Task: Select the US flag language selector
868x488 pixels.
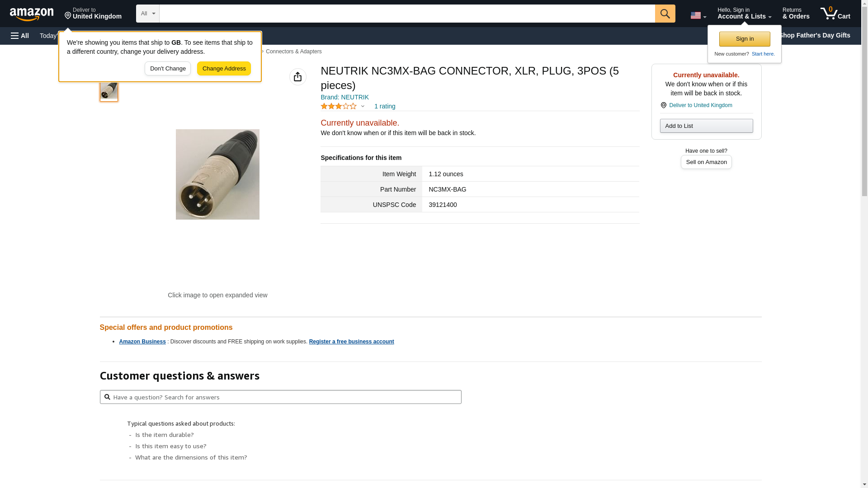Action: point(698,15)
